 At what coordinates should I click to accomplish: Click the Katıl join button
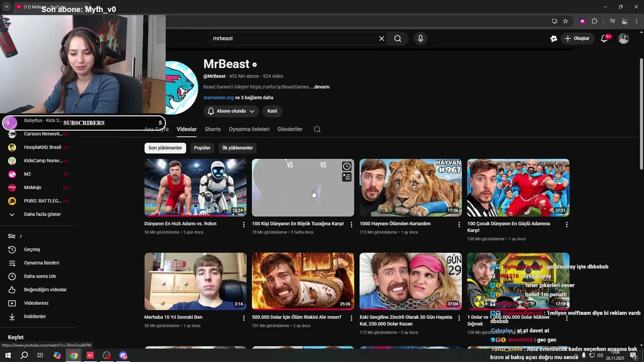tap(272, 111)
